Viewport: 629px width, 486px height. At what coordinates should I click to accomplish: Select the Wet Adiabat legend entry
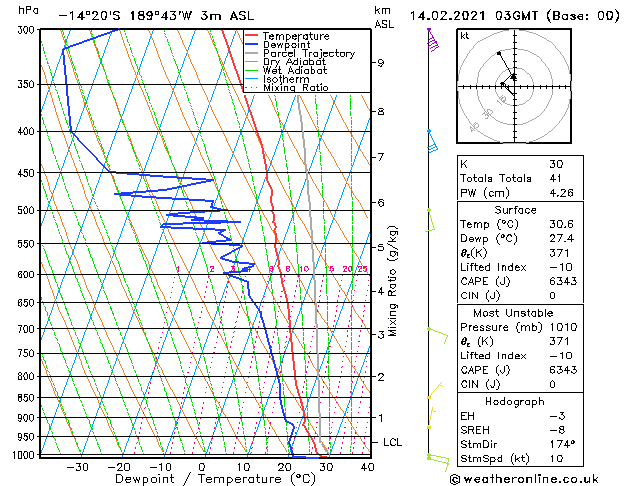click(286, 71)
